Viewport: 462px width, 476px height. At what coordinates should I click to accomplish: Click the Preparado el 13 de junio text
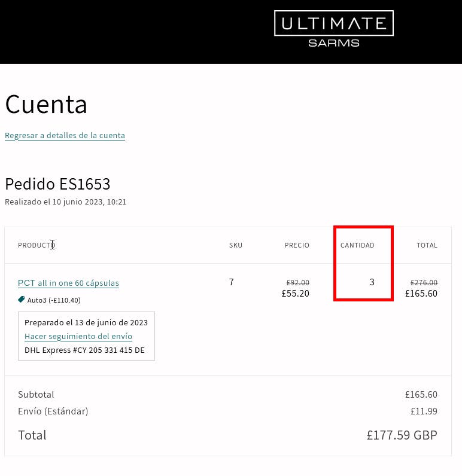[x=86, y=322]
